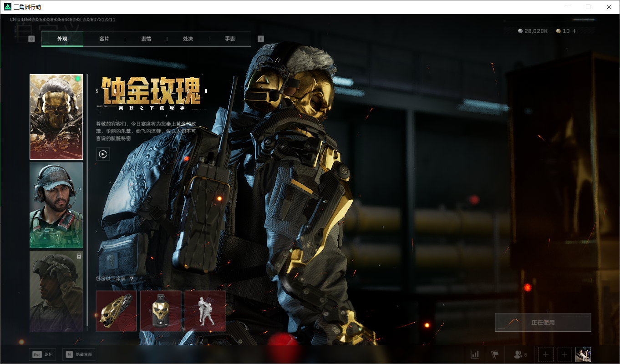
Task: Click the 蚀金玫瑰 skin title
Action: 151,91
